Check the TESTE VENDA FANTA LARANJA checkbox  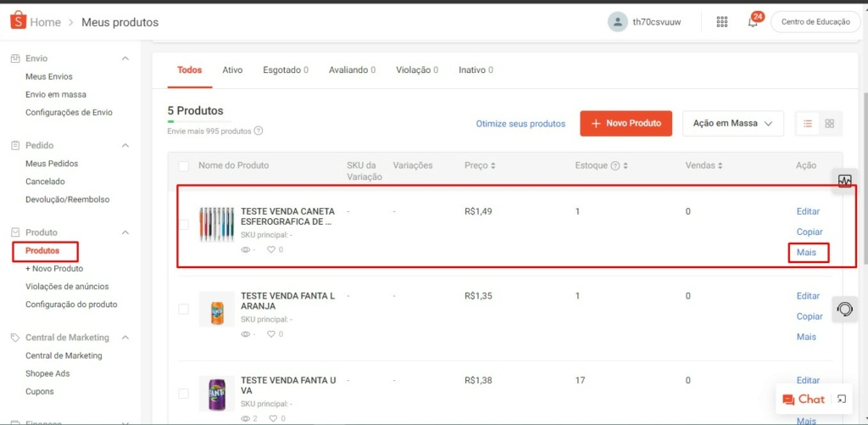(x=183, y=309)
